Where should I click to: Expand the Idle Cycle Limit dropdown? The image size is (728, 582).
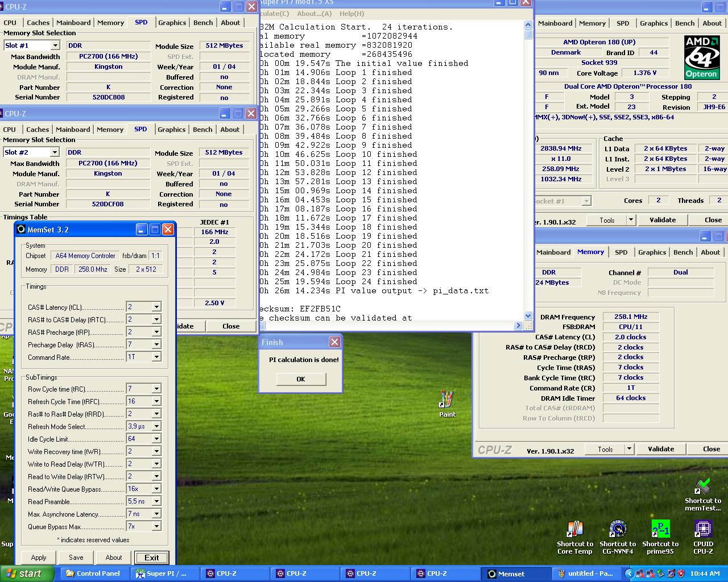[x=156, y=439]
